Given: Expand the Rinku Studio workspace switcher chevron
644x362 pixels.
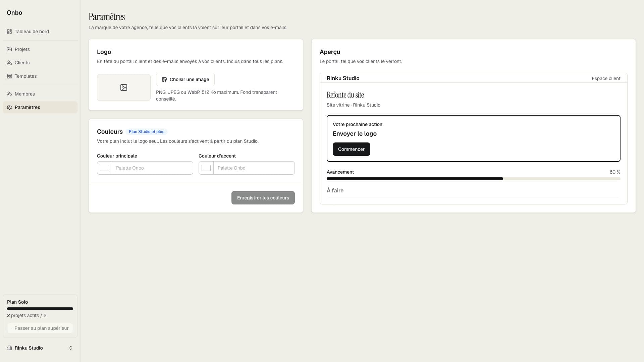Looking at the screenshot, I should click(x=71, y=348).
